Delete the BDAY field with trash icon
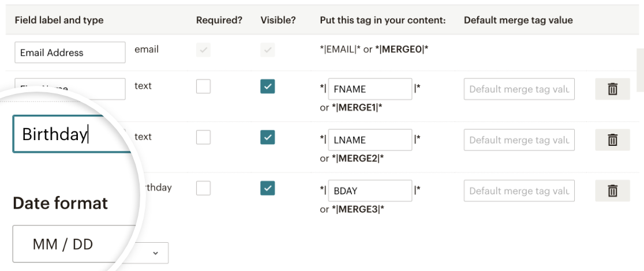 pyautogui.click(x=612, y=191)
